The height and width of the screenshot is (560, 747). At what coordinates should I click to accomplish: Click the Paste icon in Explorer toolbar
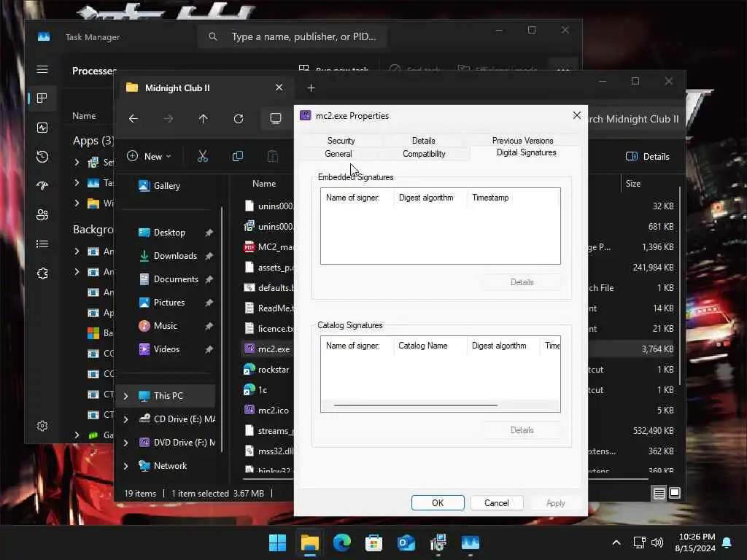pyautogui.click(x=273, y=156)
